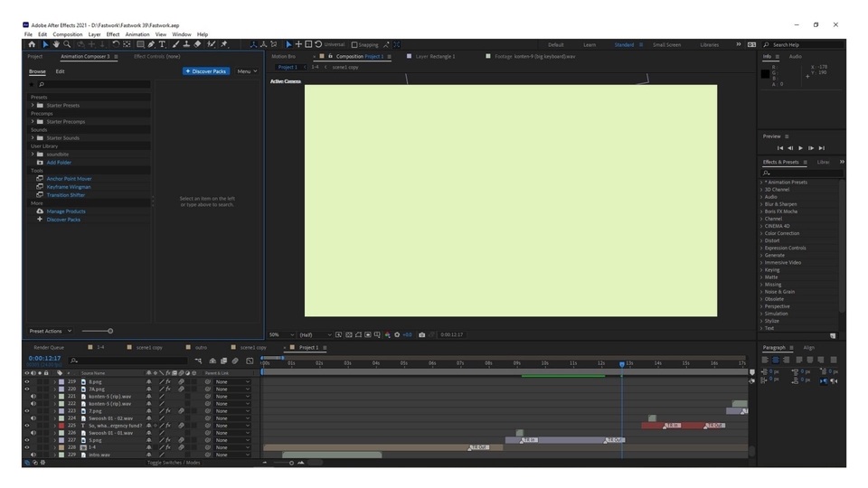Switch to Edit tab in Animation Composer

point(60,71)
